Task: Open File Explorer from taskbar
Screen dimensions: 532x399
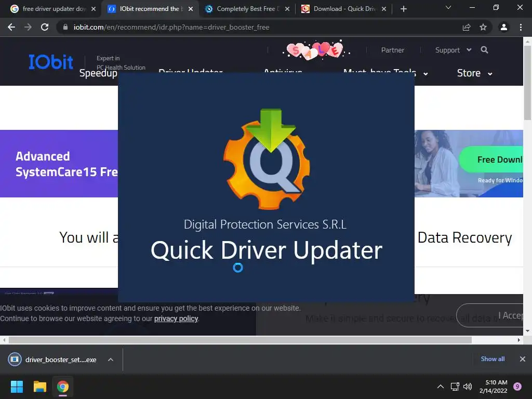Action: [x=39, y=387]
